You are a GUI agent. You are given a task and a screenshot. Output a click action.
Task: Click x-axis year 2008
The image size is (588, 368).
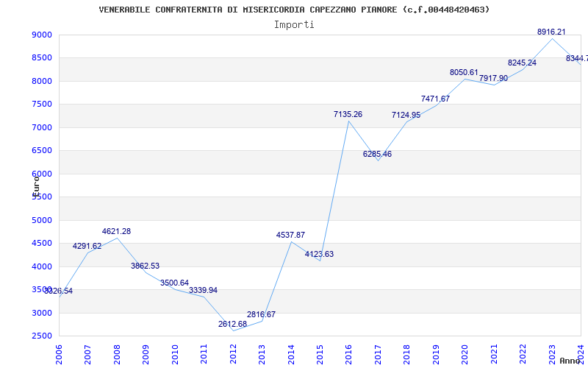(x=117, y=355)
